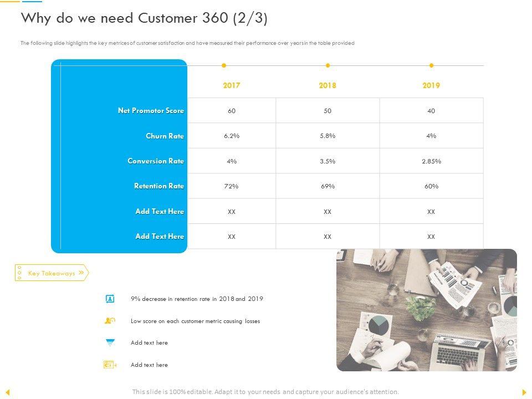Click the Retention Rate row label
Image resolution: width=532 pixels, height=399 pixels.
pos(158,186)
